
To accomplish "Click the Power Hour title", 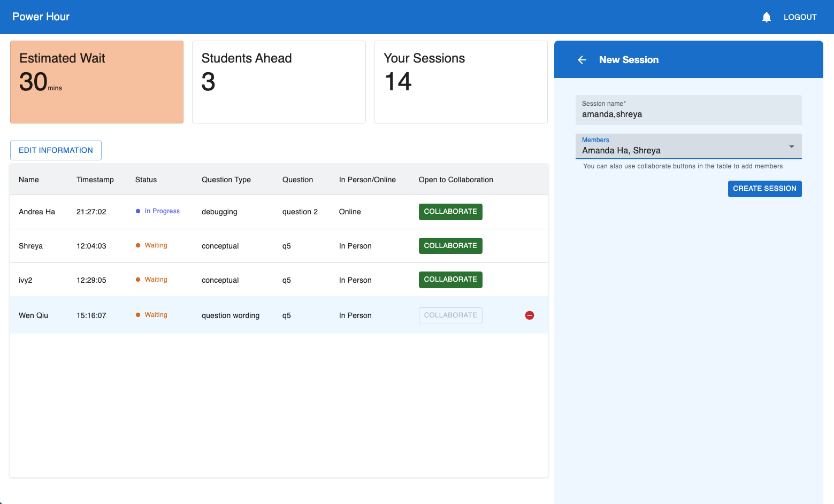I will (x=41, y=17).
